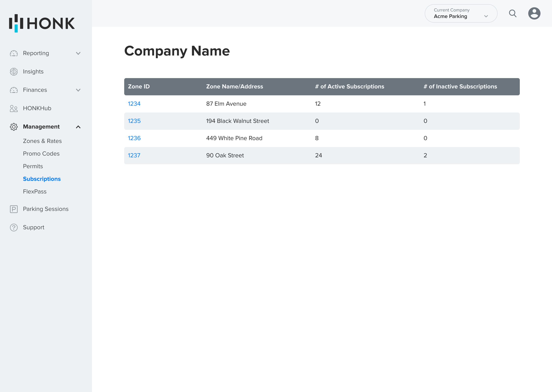Open the Current Company dropdown
The width and height of the screenshot is (552, 392).
[x=461, y=14]
